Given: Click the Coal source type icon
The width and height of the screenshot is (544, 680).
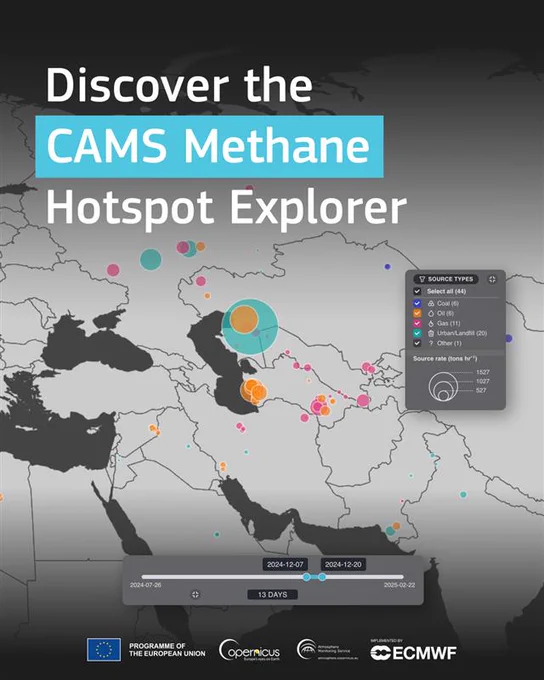Looking at the screenshot, I should tap(431, 303).
